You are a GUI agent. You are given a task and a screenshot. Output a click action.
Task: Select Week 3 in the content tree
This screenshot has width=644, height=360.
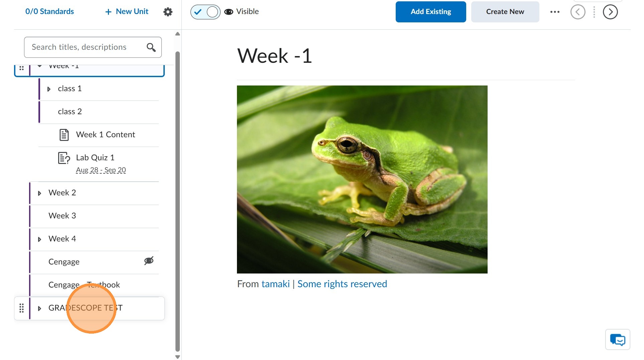62,216
